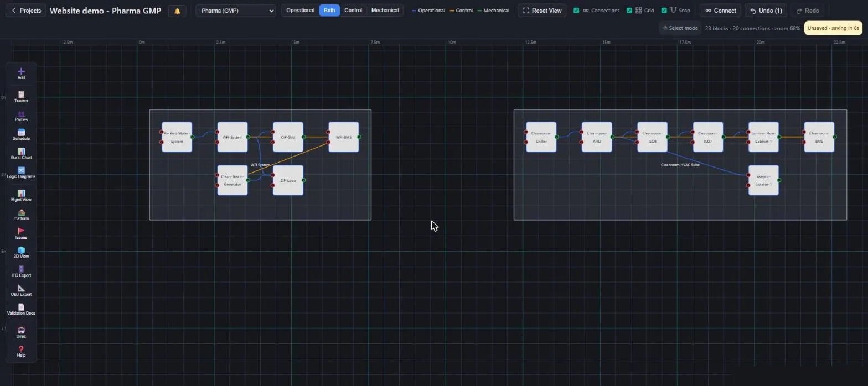Select the Aseptic-Isolator-1 block
Screen dimensions: 868x386
pos(763,180)
